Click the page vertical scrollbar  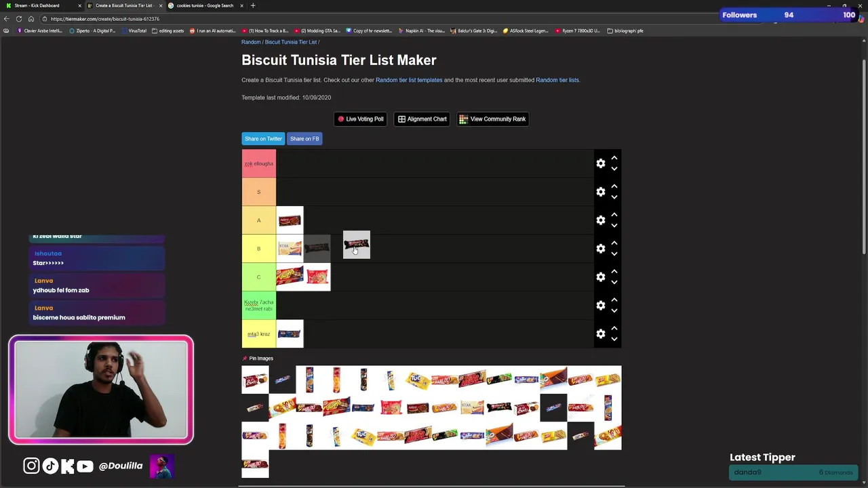[x=864, y=156]
